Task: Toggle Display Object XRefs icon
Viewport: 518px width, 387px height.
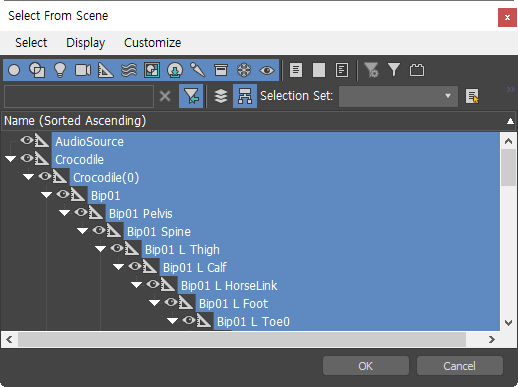Action: pos(175,70)
